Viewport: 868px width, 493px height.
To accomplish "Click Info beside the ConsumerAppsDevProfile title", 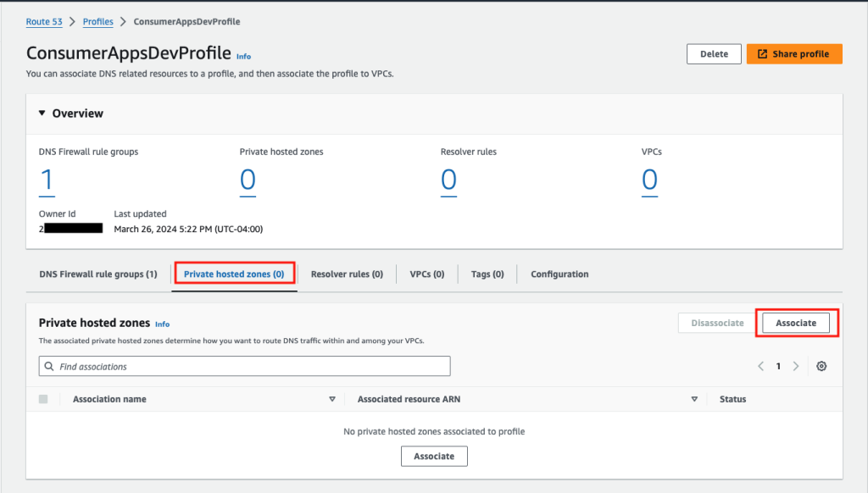I will (243, 56).
